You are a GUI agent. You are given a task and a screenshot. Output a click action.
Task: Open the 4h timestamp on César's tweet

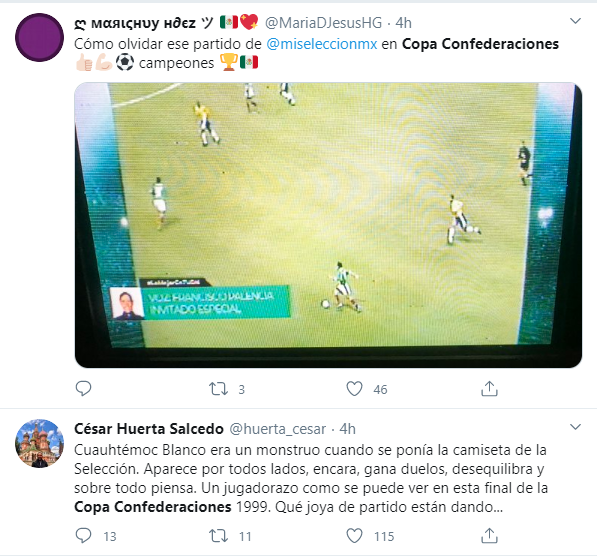click(347, 429)
